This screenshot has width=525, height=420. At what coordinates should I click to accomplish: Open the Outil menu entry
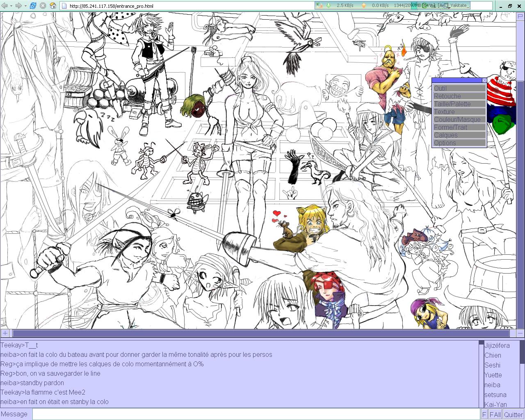[459, 88]
